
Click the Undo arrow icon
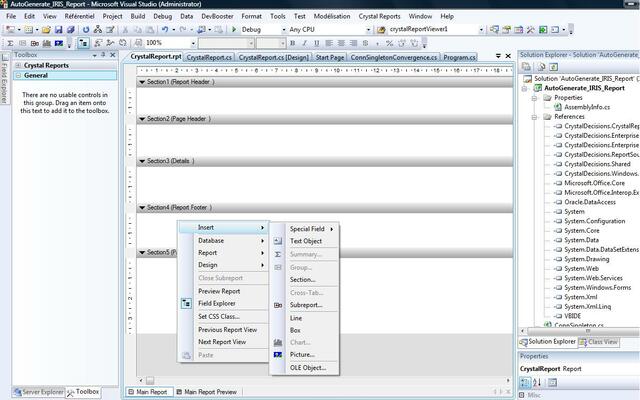[x=165, y=29]
